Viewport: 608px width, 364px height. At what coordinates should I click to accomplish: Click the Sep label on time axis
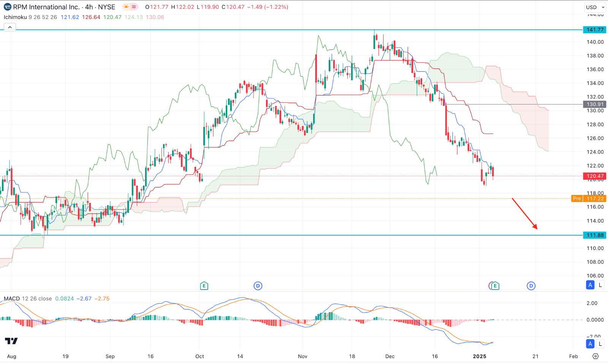(110, 356)
